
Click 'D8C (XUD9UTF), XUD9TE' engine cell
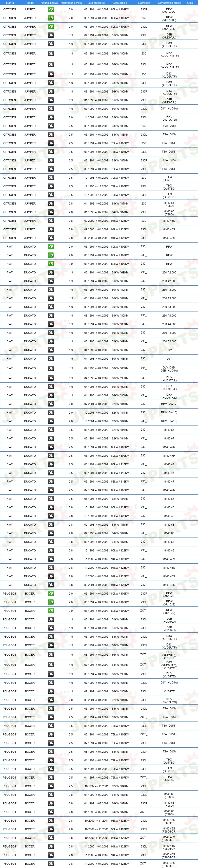coord(169,665)
